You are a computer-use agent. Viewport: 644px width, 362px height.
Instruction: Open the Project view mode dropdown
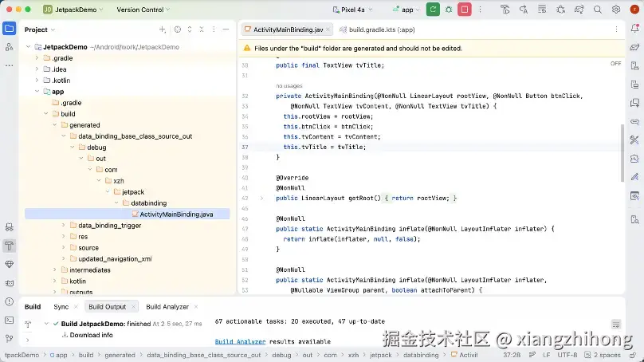point(40,30)
